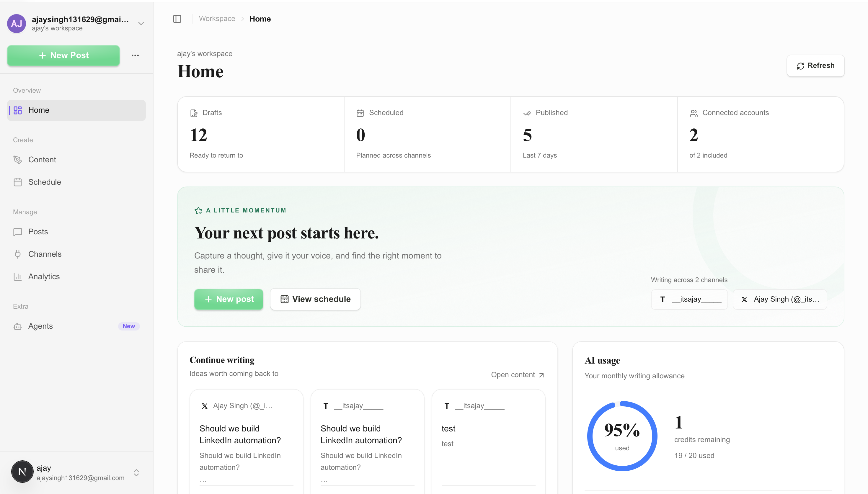Click the Drafts card icon
Image resolution: width=868 pixels, height=494 pixels.
[x=194, y=113]
